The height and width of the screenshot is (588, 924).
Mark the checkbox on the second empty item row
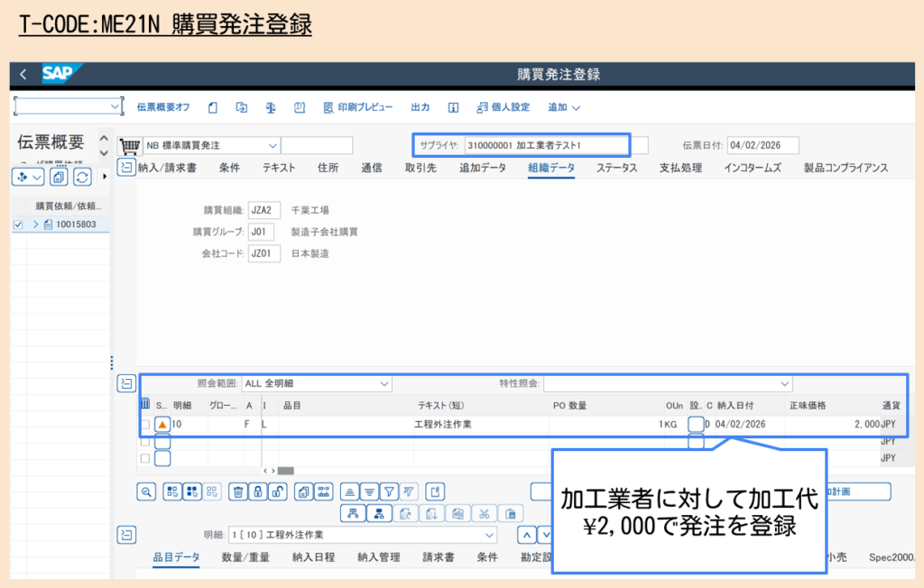pyautogui.click(x=147, y=457)
